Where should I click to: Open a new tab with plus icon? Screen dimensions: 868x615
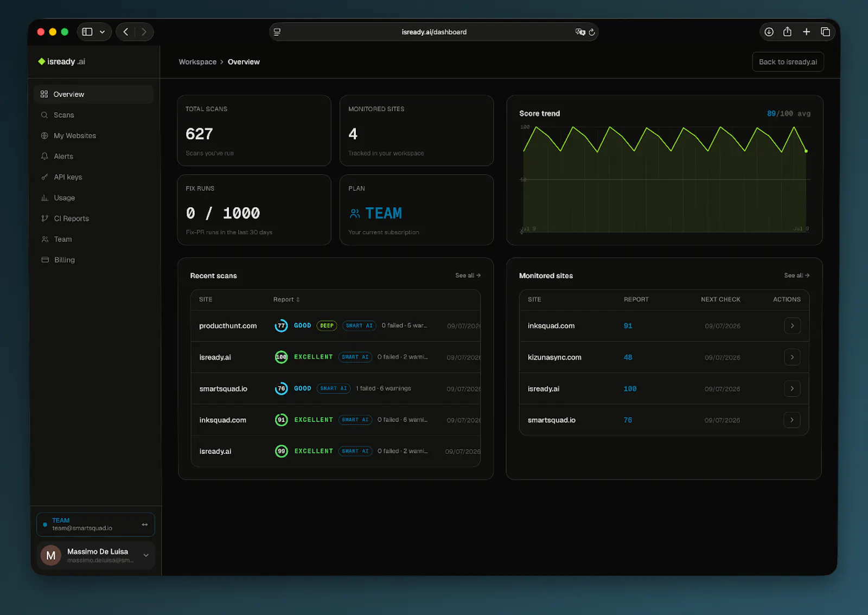(x=806, y=32)
